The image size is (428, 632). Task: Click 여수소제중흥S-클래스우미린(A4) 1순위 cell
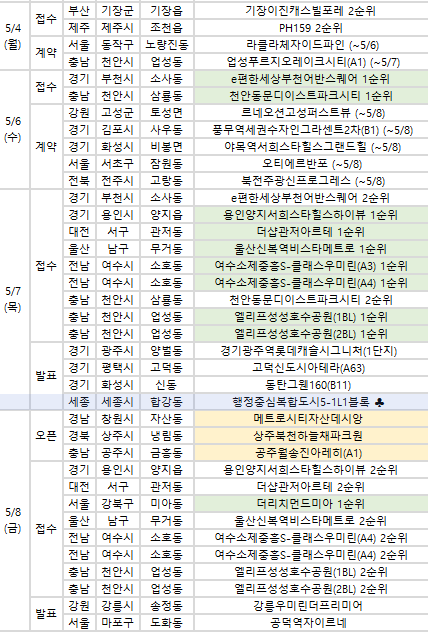click(311, 283)
